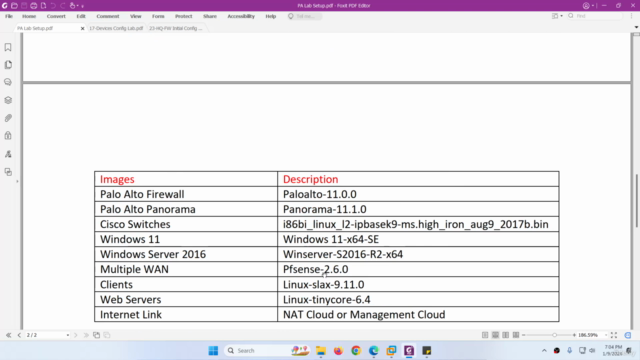
Task: Expand the quick access toolbar customize arrow
Action: click(x=82, y=6)
